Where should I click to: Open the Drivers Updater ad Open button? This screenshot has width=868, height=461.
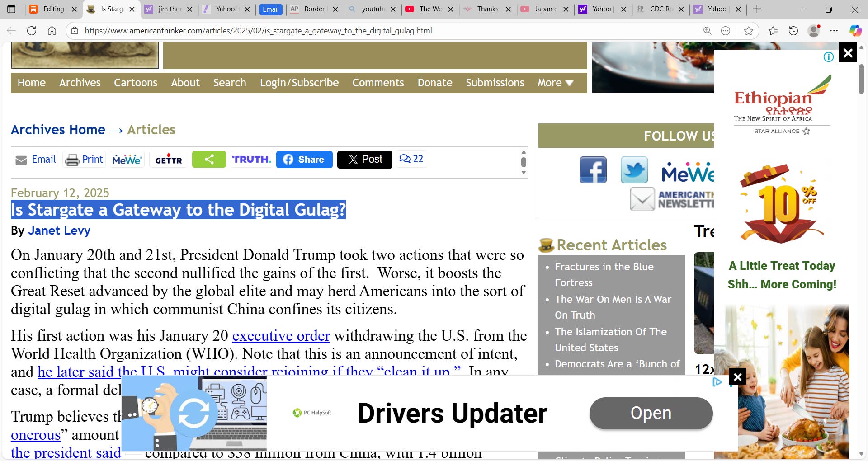pos(651,413)
